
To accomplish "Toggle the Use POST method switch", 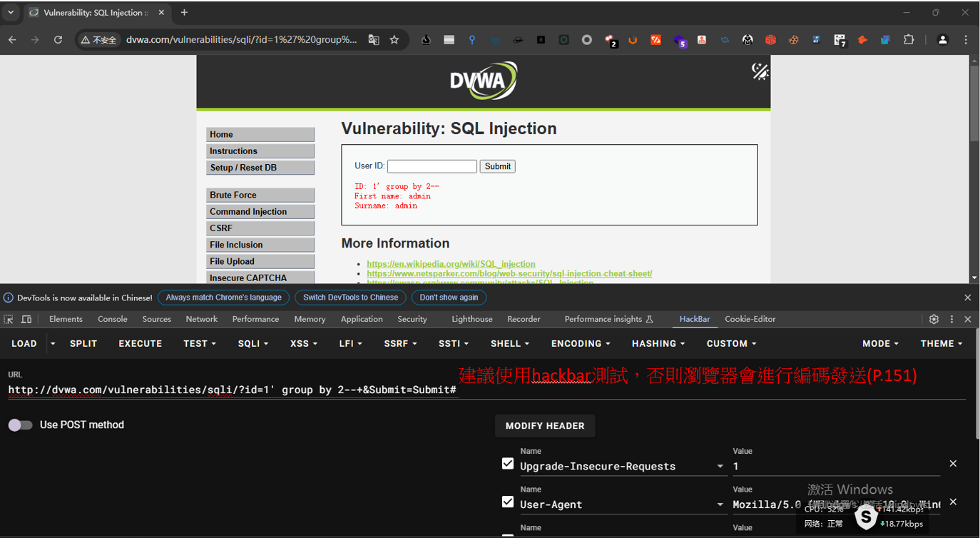I will click(x=21, y=425).
